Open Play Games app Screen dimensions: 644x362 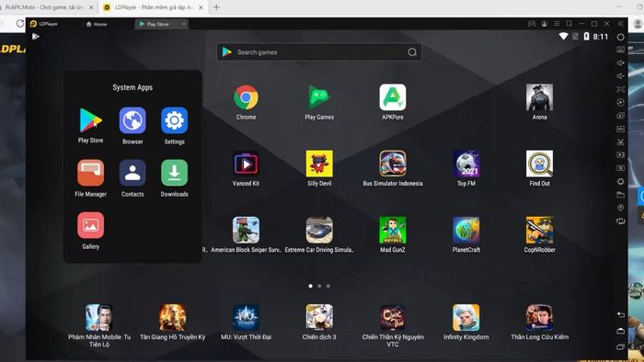[x=319, y=97]
